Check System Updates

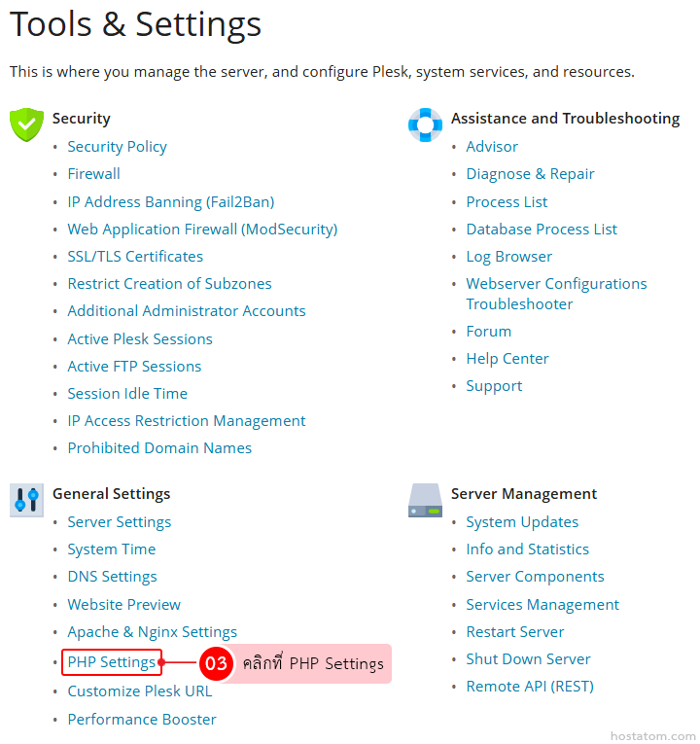[x=522, y=522]
